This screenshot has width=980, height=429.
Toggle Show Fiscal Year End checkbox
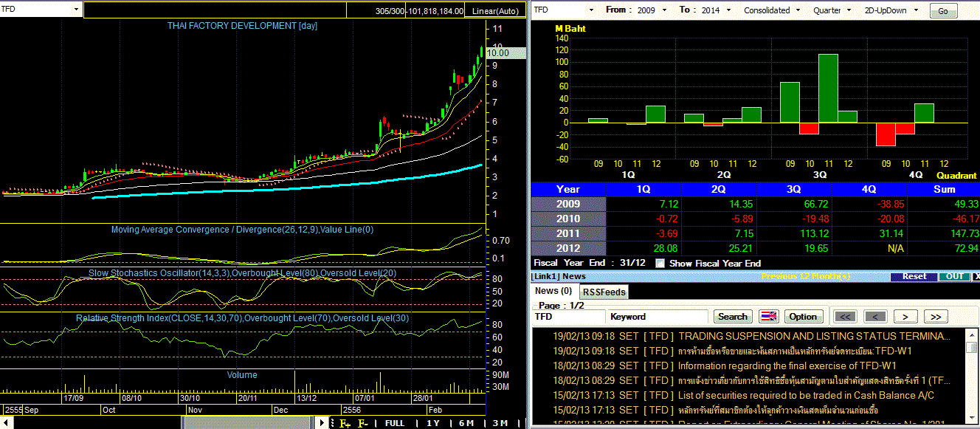click(660, 263)
